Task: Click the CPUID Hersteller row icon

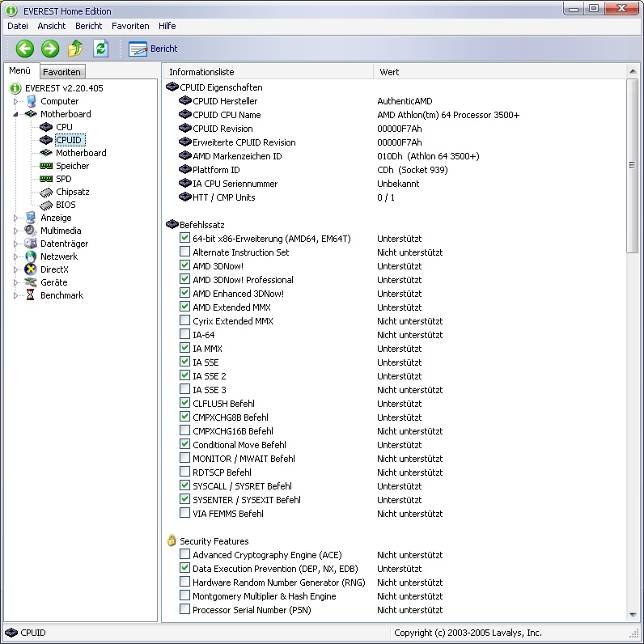Action: click(x=185, y=100)
